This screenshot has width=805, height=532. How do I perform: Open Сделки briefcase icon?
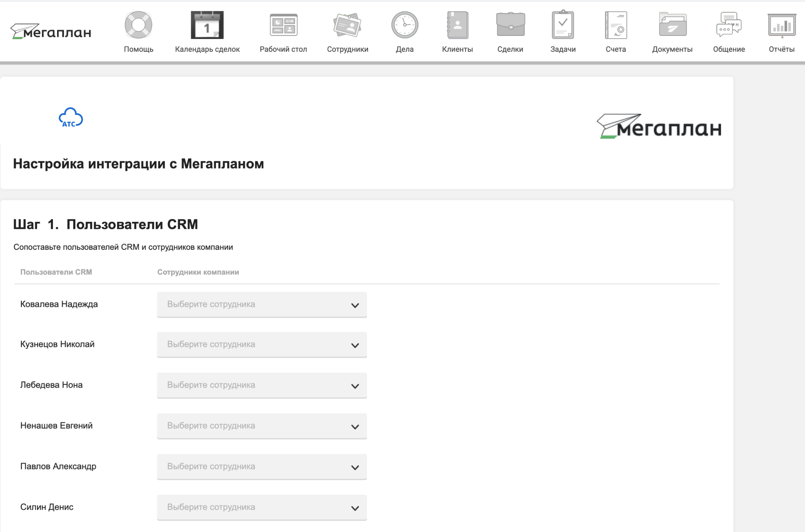click(510, 25)
